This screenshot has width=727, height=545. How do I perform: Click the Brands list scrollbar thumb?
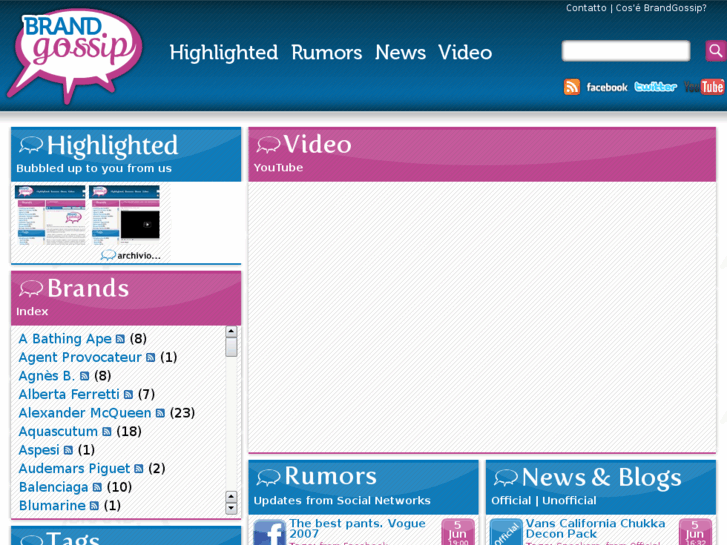pyautogui.click(x=231, y=347)
